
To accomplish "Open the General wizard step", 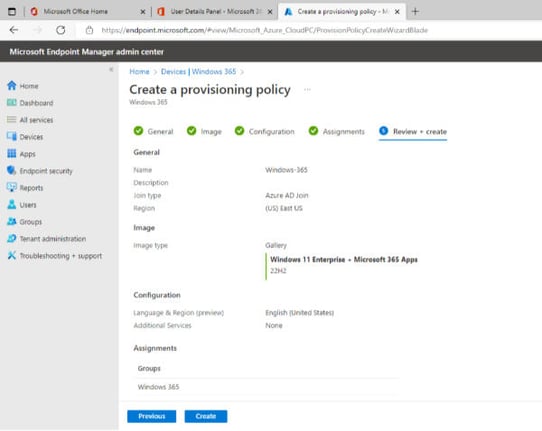I will (153, 131).
